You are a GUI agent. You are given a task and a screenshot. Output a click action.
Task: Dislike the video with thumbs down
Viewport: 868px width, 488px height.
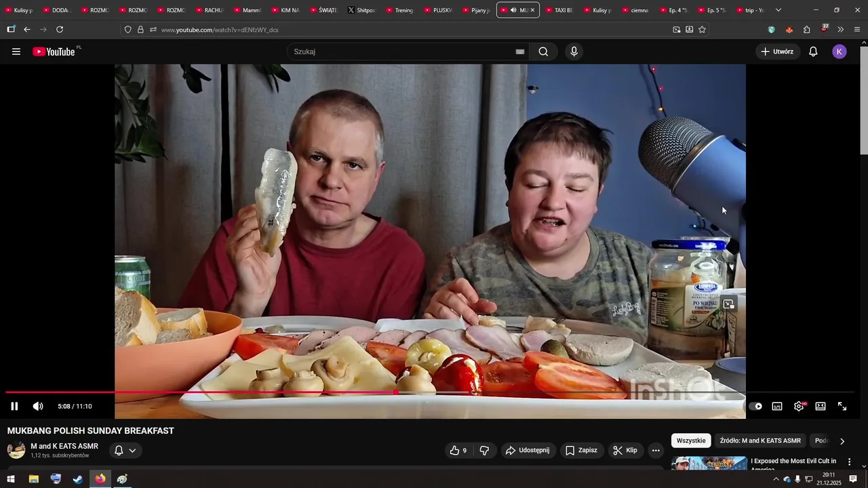point(484,450)
